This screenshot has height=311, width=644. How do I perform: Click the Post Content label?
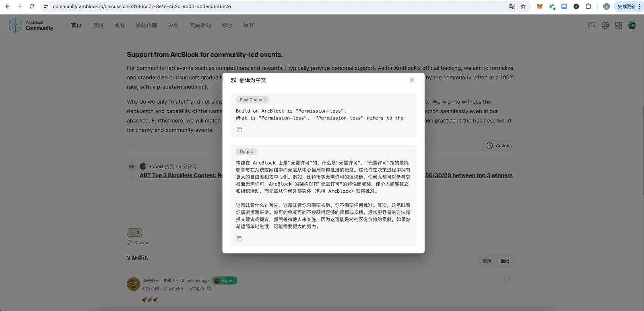(252, 100)
